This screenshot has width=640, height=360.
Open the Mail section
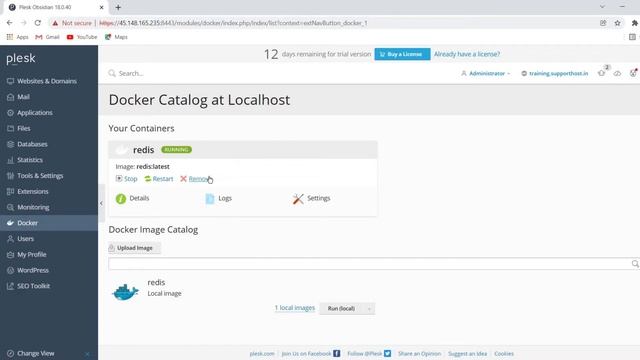[18, 97]
